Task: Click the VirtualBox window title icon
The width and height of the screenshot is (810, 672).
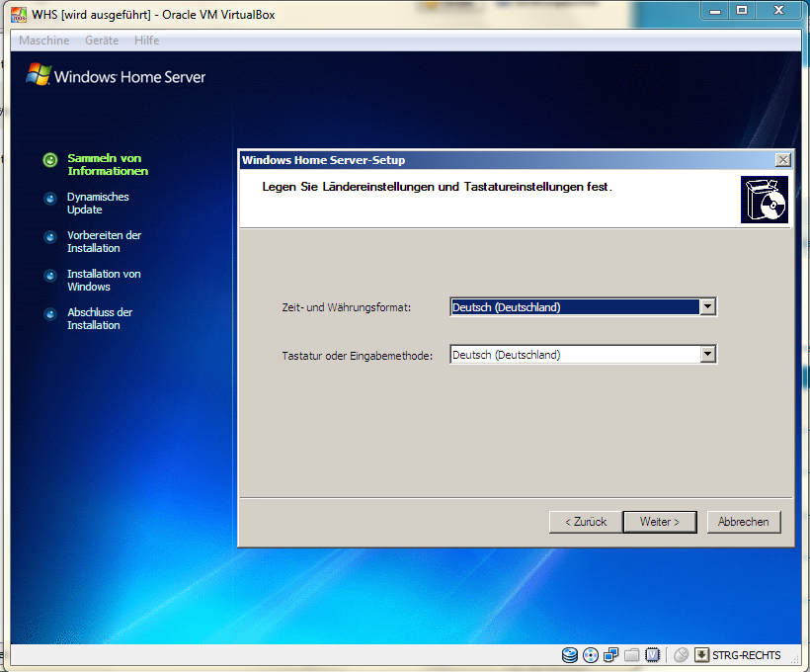Action: point(19,14)
